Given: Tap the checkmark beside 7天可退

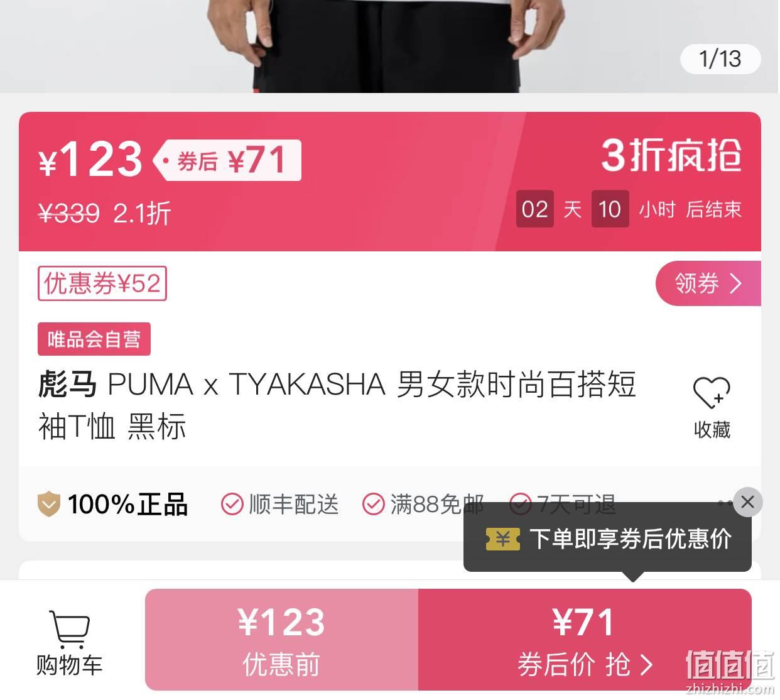Looking at the screenshot, I should [520, 503].
